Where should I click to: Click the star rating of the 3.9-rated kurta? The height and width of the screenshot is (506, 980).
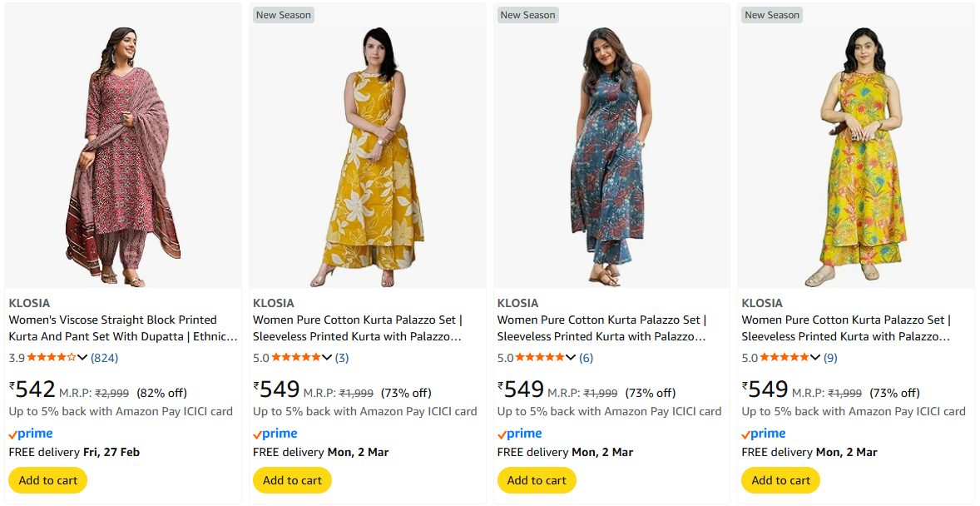coord(52,358)
